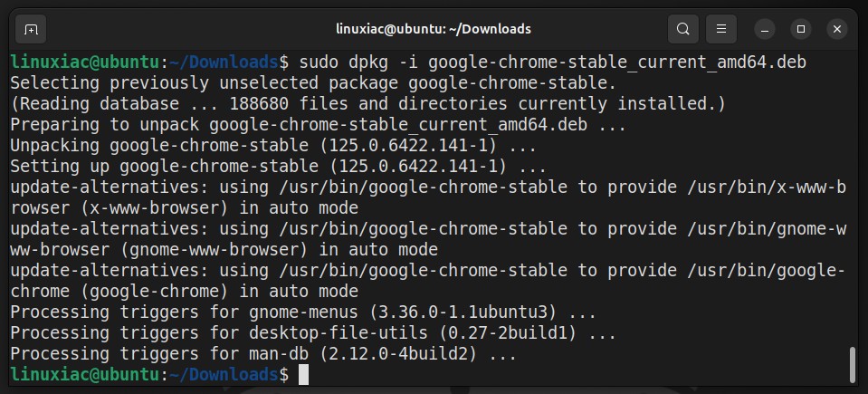Click the gnome-menus processing triggers line
This screenshot has width=868, height=394.
coord(303,312)
